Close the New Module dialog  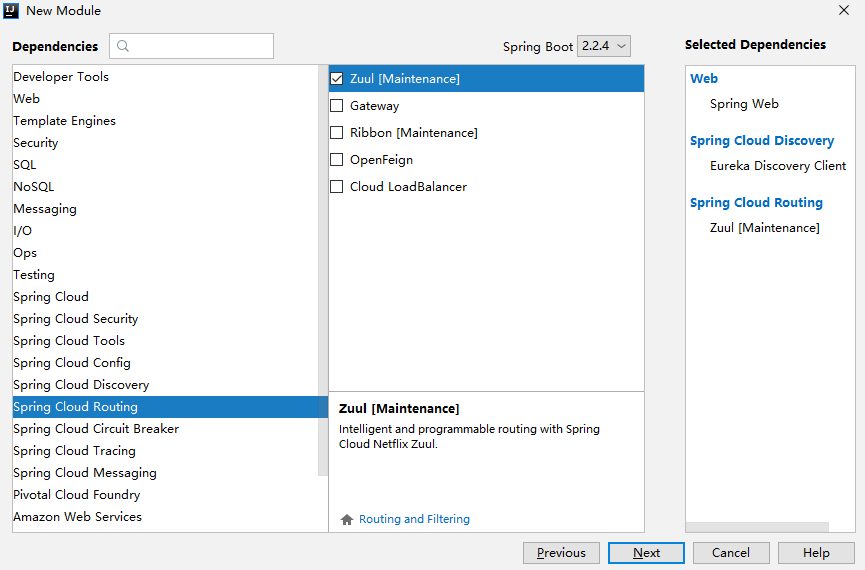[843, 10]
